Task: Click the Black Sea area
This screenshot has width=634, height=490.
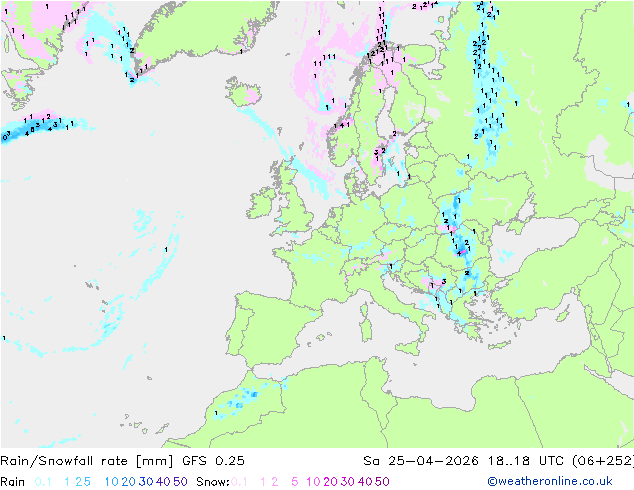Action: [536, 240]
